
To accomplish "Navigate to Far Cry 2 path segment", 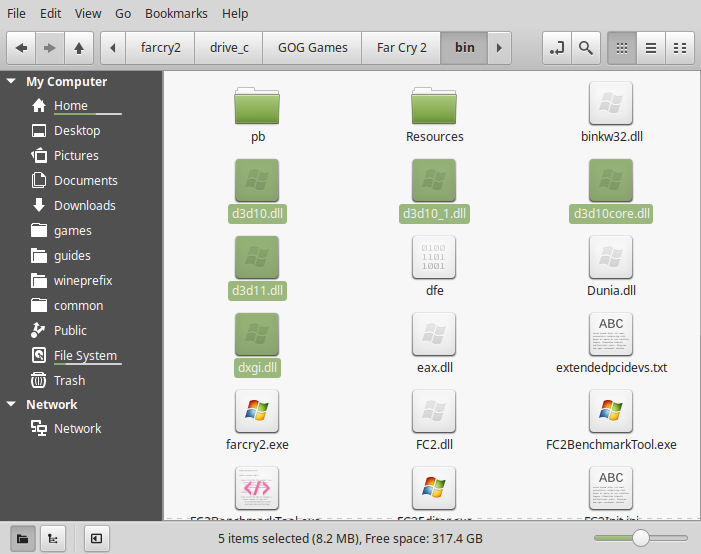I will coord(401,48).
